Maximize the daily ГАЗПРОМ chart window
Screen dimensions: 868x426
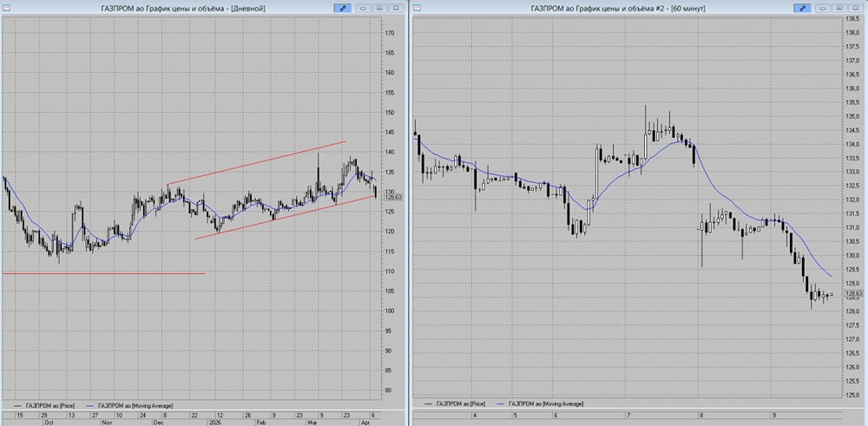(380, 8)
